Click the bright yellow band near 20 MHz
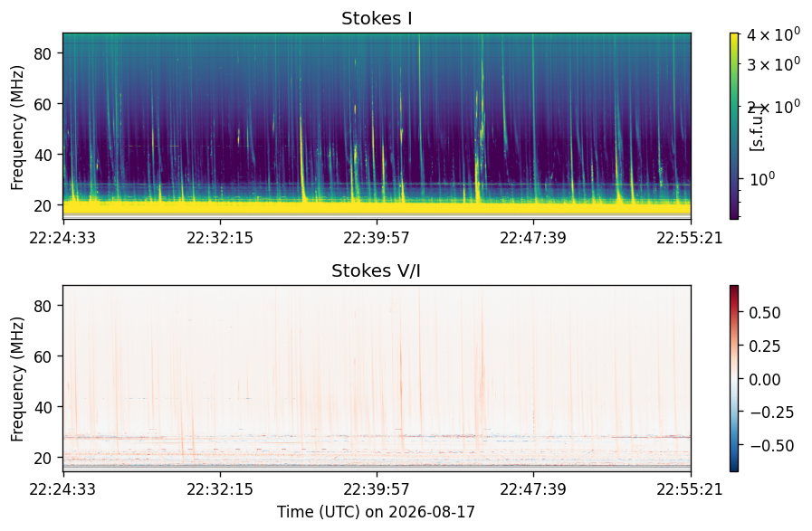Viewport: 812px width, 531px height. tap(377, 207)
